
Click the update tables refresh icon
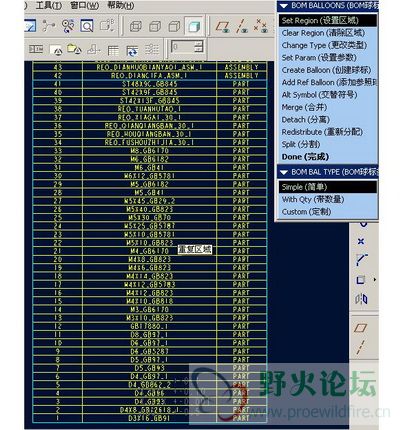tap(132, 51)
